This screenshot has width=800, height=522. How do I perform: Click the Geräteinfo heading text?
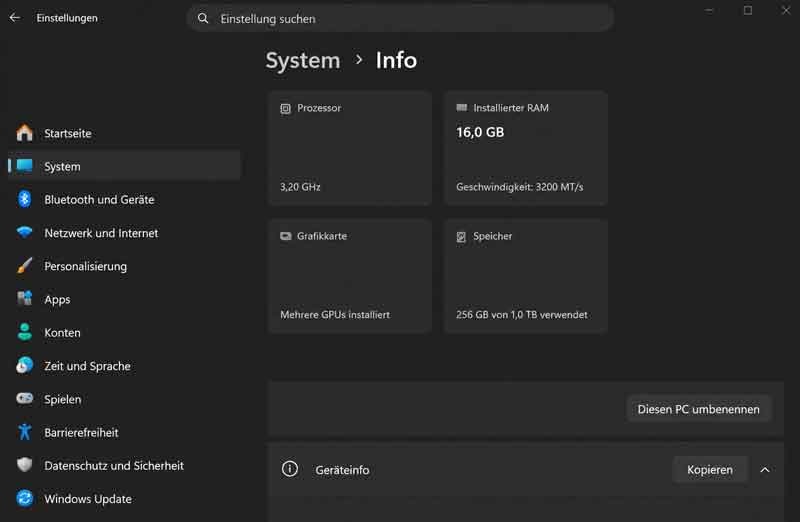click(x=342, y=470)
